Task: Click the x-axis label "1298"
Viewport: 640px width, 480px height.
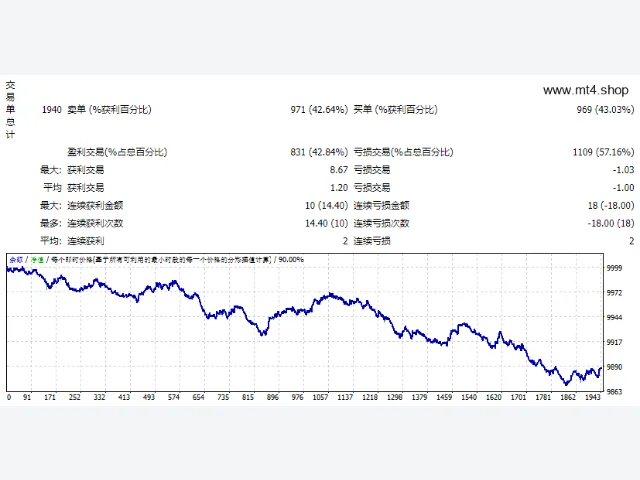Action: [395, 397]
